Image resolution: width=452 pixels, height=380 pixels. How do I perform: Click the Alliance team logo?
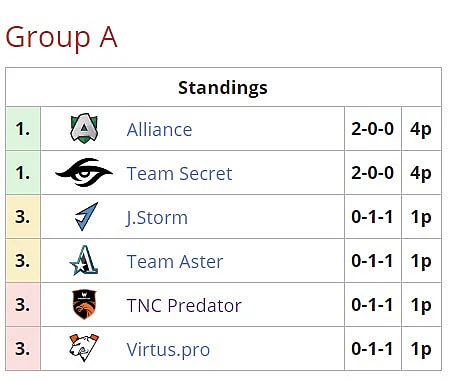(84, 129)
